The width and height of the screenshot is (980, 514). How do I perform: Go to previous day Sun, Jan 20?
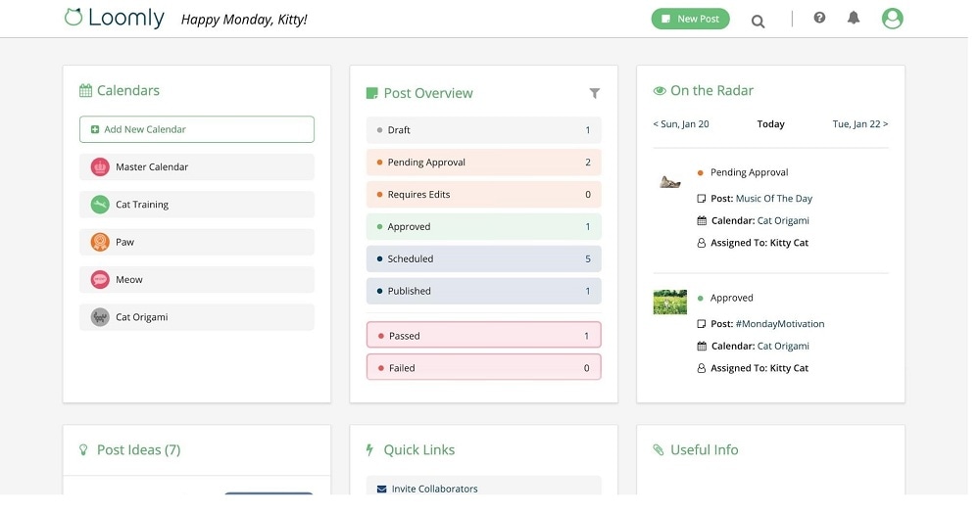(681, 124)
